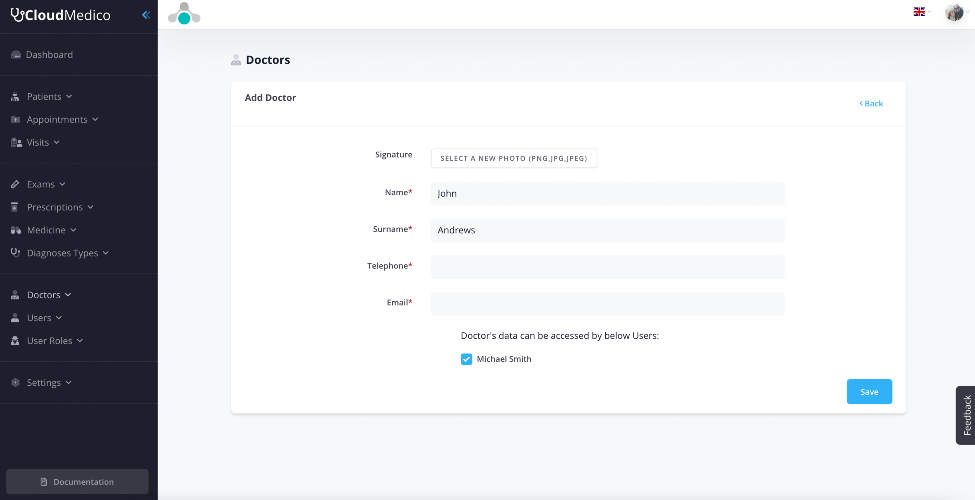Click the Appointments icon in sidebar
The height and width of the screenshot is (500, 975).
[x=16, y=119]
